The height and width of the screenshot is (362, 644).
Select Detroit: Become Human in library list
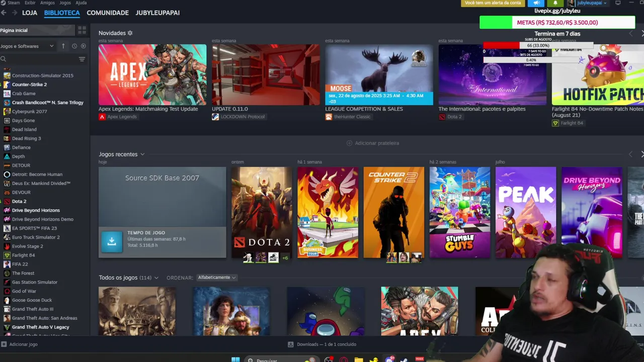37,174
